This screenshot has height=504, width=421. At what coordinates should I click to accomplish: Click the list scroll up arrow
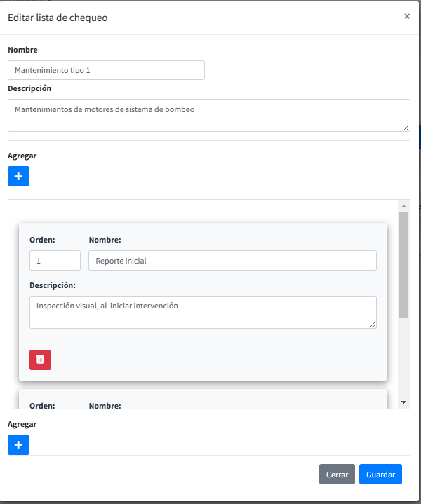tap(403, 206)
